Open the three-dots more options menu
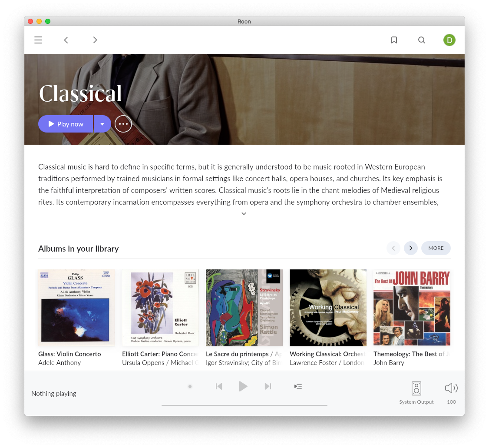This screenshot has width=489, height=448. [123, 124]
